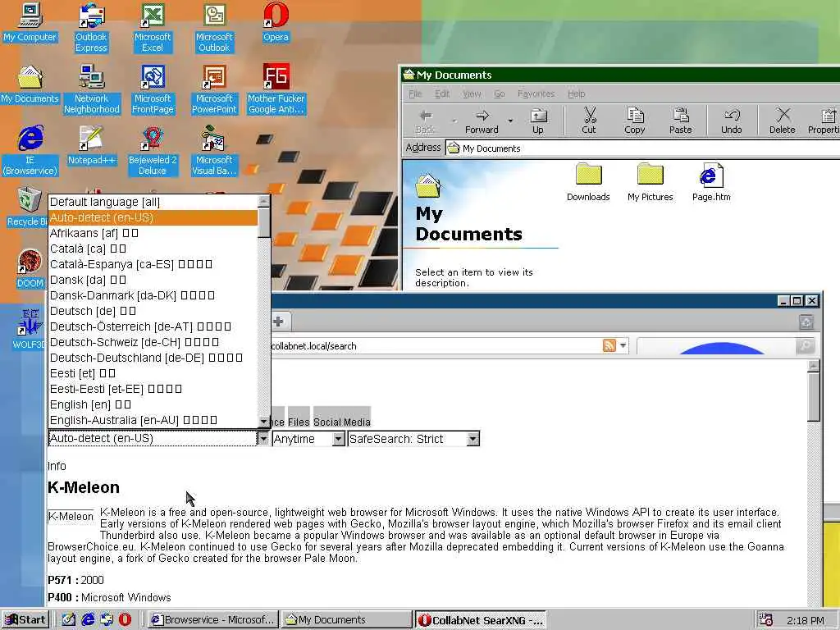The image size is (840, 630).
Task: Open the My Documents desktop icon
Action: [x=30, y=84]
